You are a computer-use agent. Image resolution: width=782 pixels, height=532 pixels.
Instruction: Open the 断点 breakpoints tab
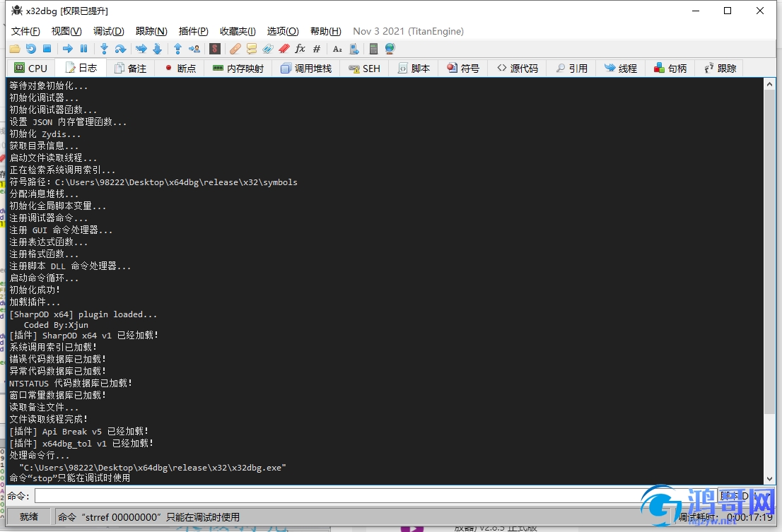click(180, 69)
